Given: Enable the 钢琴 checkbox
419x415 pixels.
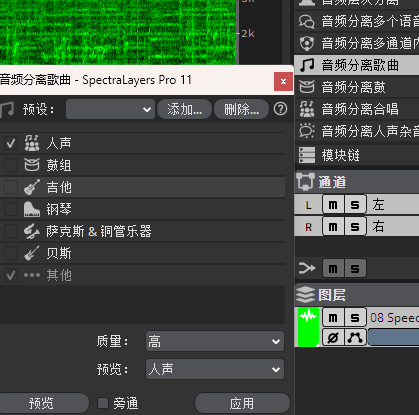Looking at the screenshot, I should pos(11,209).
